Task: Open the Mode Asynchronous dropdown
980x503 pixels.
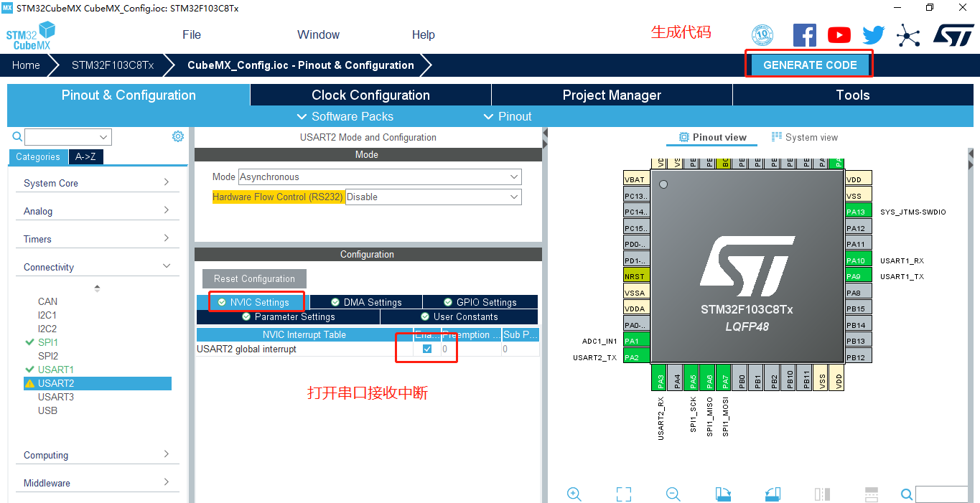Action: point(380,177)
